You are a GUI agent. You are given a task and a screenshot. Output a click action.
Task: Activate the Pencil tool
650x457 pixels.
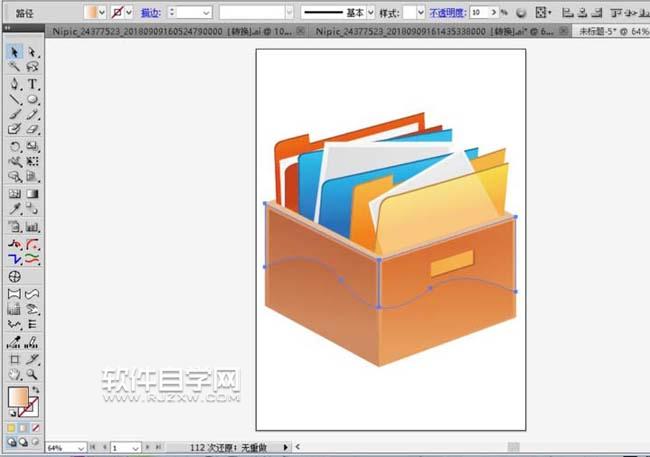(32, 114)
